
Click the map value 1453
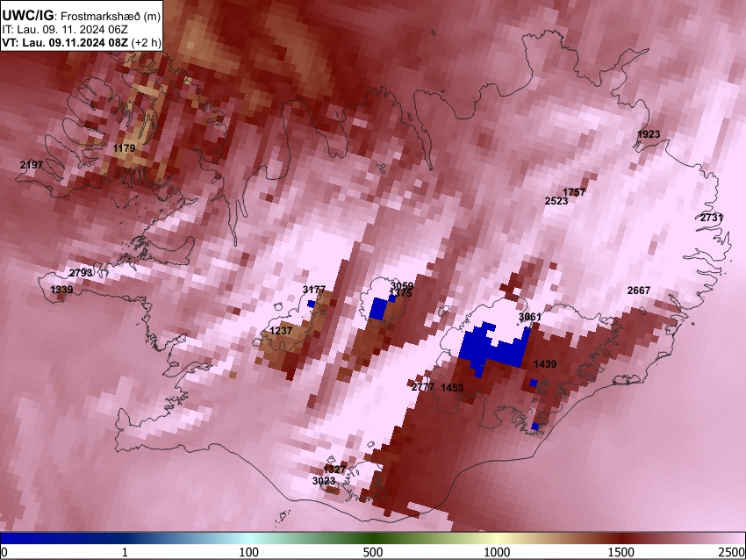point(452,388)
